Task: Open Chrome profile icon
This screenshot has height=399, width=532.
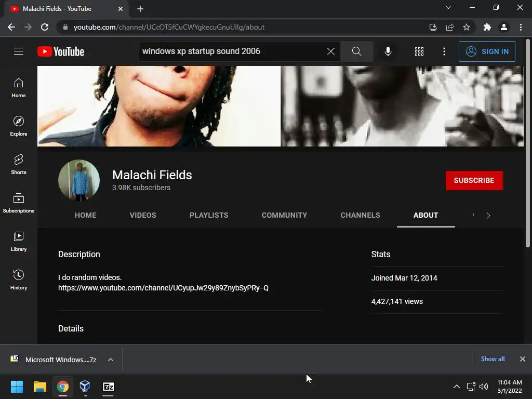Action: pos(504,27)
